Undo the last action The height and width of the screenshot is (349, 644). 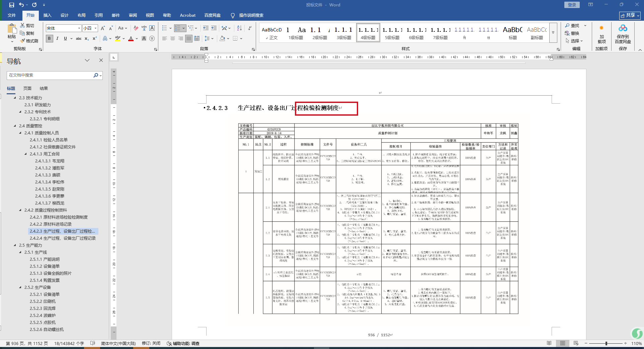click(x=21, y=5)
